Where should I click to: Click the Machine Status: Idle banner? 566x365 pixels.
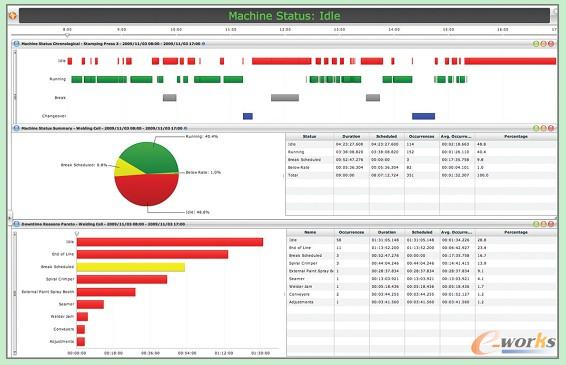coord(284,16)
